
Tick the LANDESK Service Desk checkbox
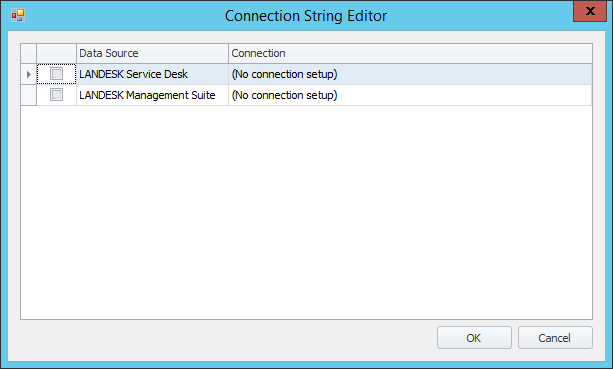pos(56,73)
